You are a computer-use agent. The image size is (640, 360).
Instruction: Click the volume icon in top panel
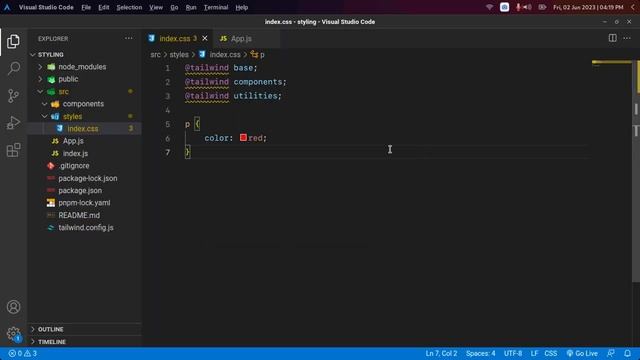(527, 7)
